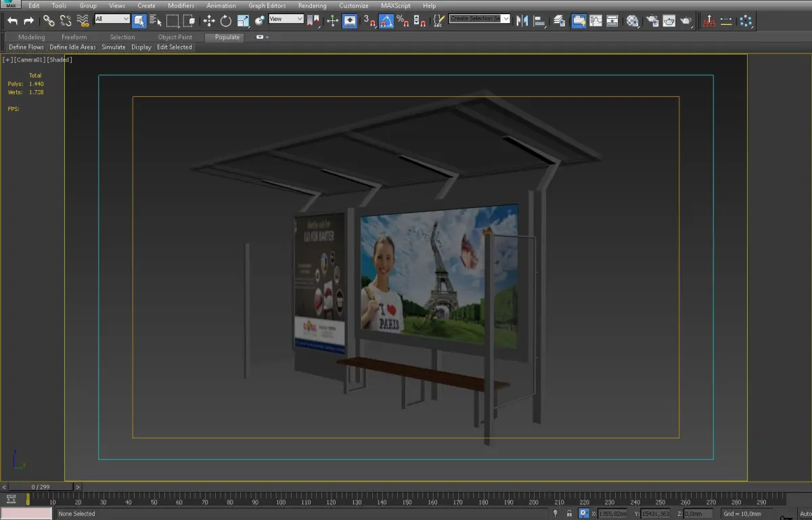Click the Undo arrow icon
This screenshot has height=520, width=812.
(13, 21)
